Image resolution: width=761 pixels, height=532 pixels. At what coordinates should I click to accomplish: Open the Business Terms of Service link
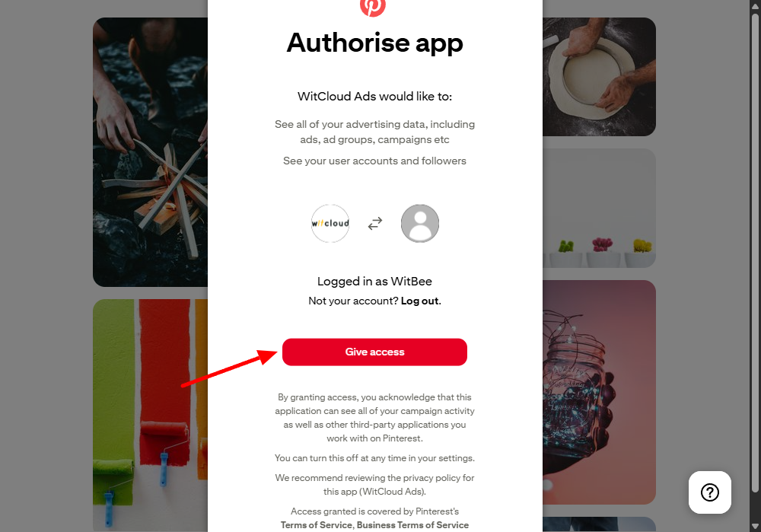413,525
